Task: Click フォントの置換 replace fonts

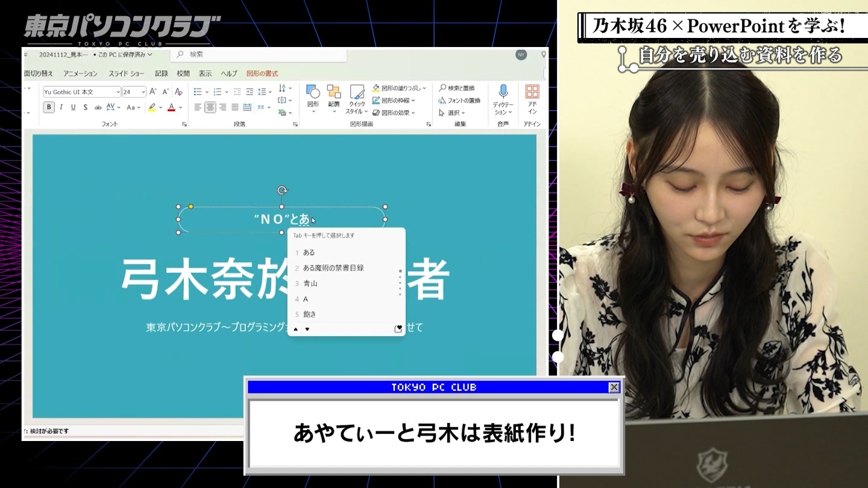Action: [x=459, y=101]
